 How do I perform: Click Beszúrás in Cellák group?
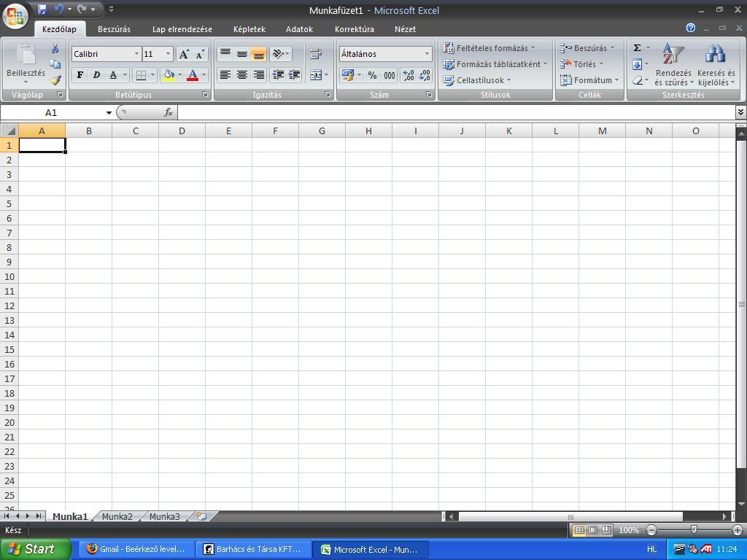[x=587, y=47]
